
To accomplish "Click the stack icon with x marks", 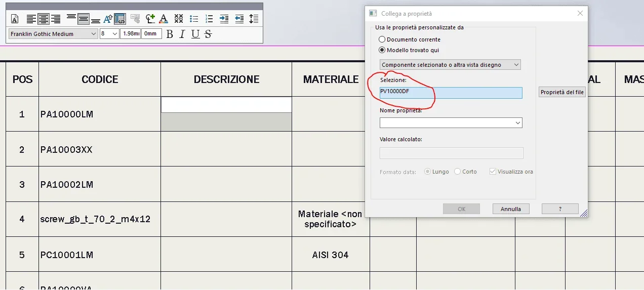I will click(179, 19).
